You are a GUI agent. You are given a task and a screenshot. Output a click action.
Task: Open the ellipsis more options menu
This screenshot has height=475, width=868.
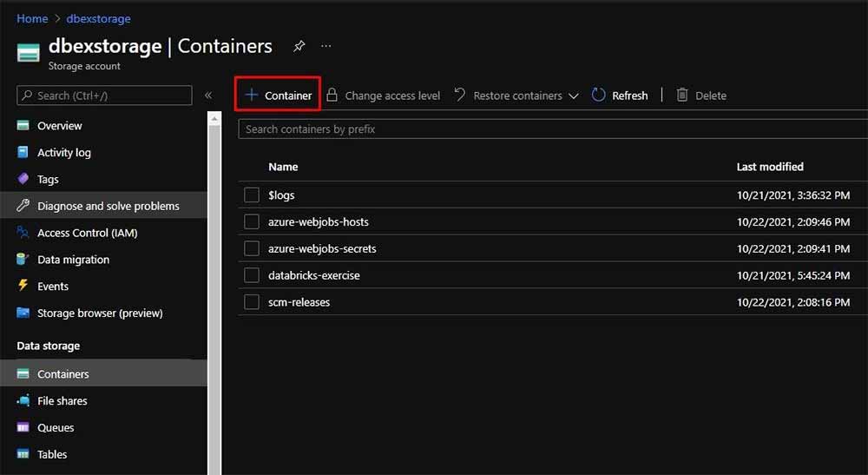pos(326,46)
